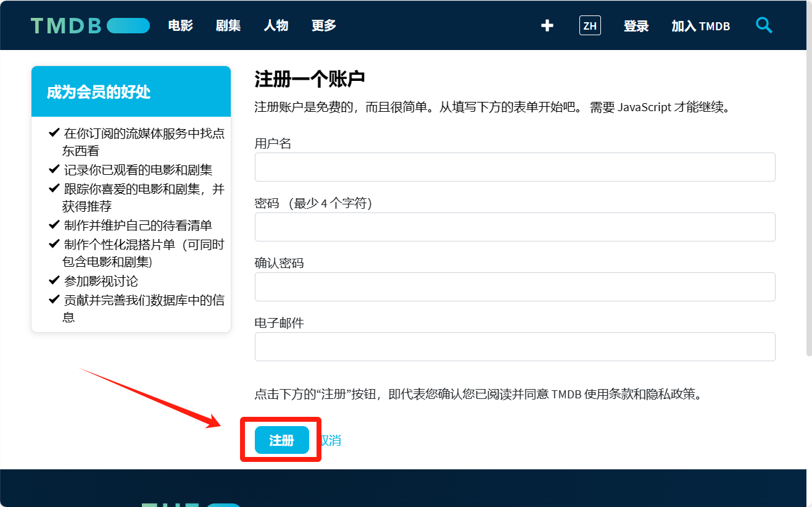Viewport: 812px width, 507px height.
Task: Focus the 用户名 input field
Action: pyautogui.click(x=515, y=167)
